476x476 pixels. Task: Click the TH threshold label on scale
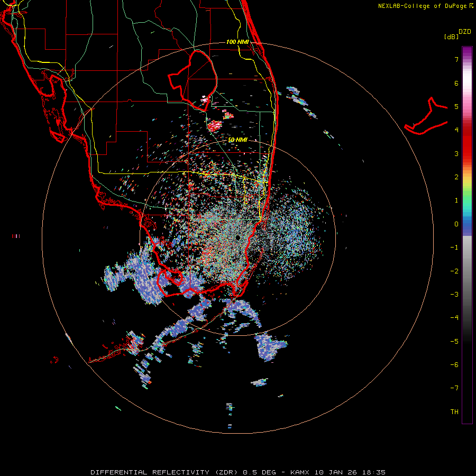454,412
